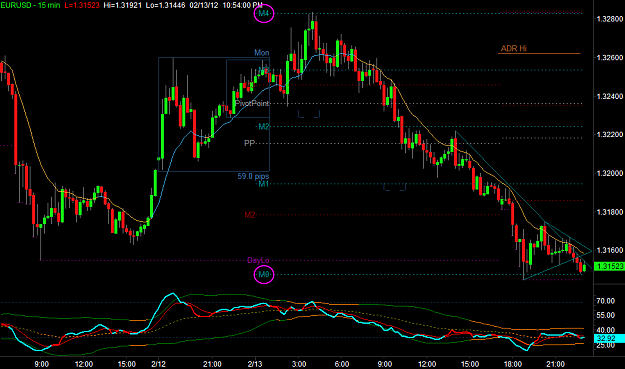
Task: Click the circled M4 pivot label
Action: pyautogui.click(x=264, y=14)
